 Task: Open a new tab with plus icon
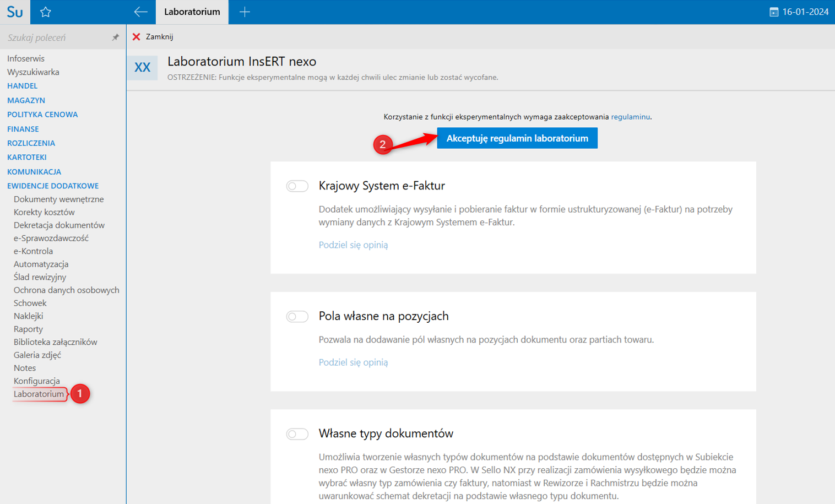coord(245,12)
